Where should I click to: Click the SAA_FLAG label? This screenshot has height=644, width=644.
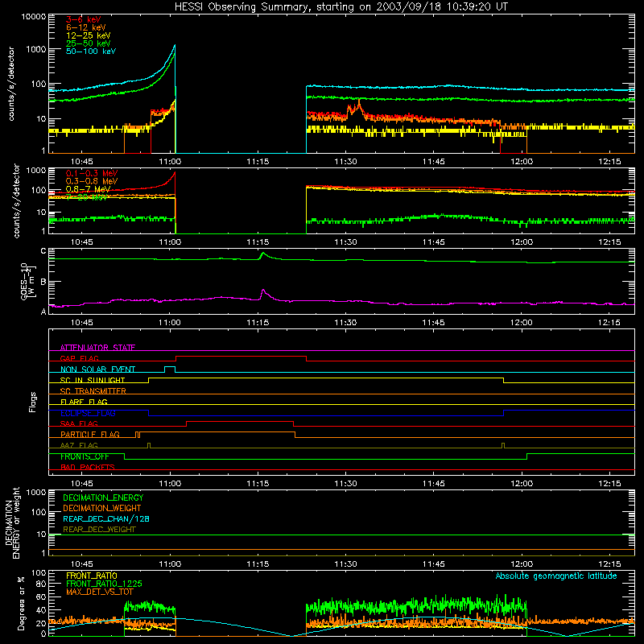[x=79, y=423]
